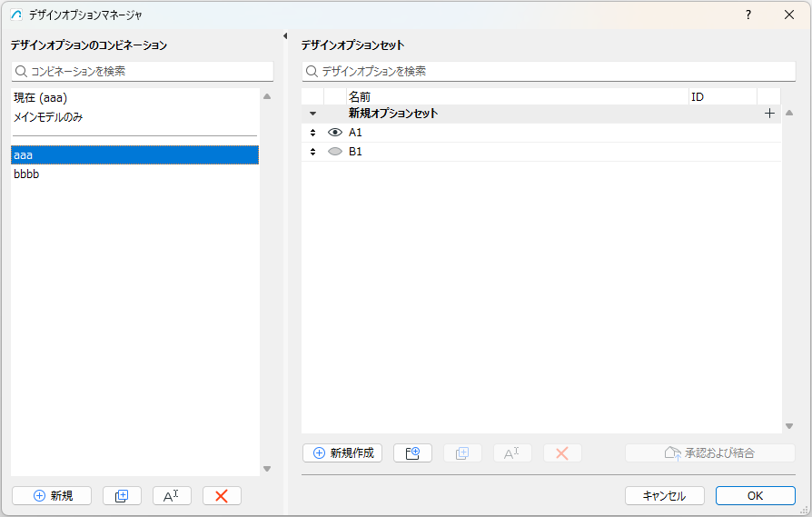Click the 新規作成 button
This screenshot has width=812, height=517.
342,453
